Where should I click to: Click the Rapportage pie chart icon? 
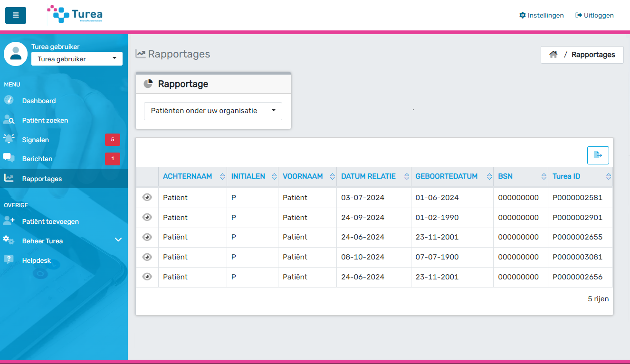point(148,84)
